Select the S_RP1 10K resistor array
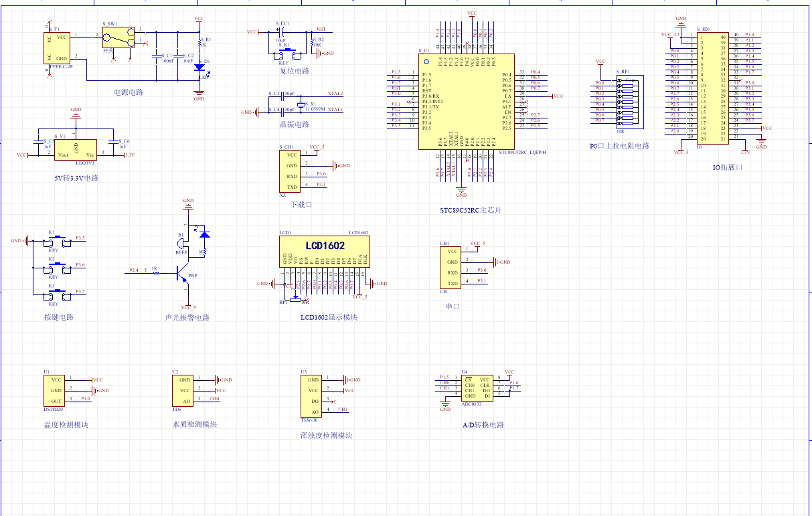This screenshot has height=516, width=812. point(629,101)
